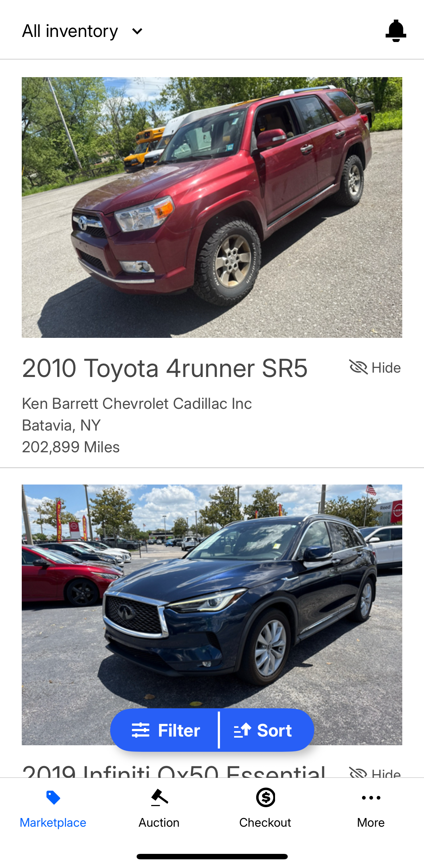Click the Filter sliders icon
The image size is (424, 868).
click(x=141, y=730)
